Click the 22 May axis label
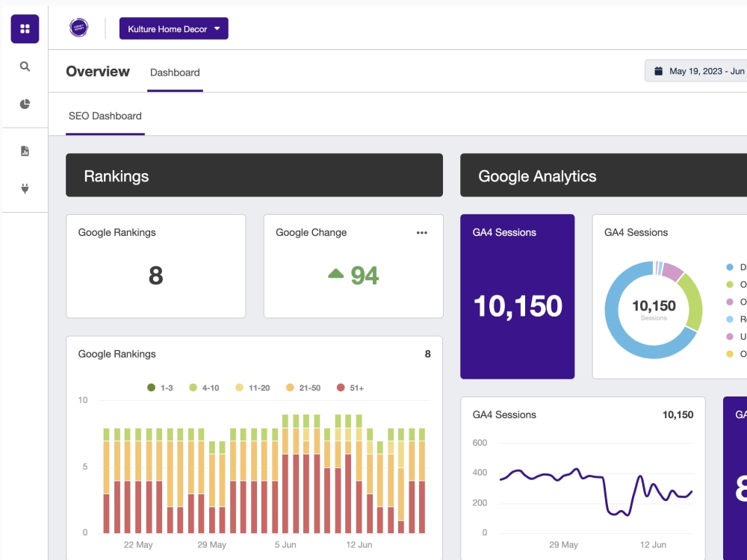The width and height of the screenshot is (747, 560). click(x=138, y=545)
